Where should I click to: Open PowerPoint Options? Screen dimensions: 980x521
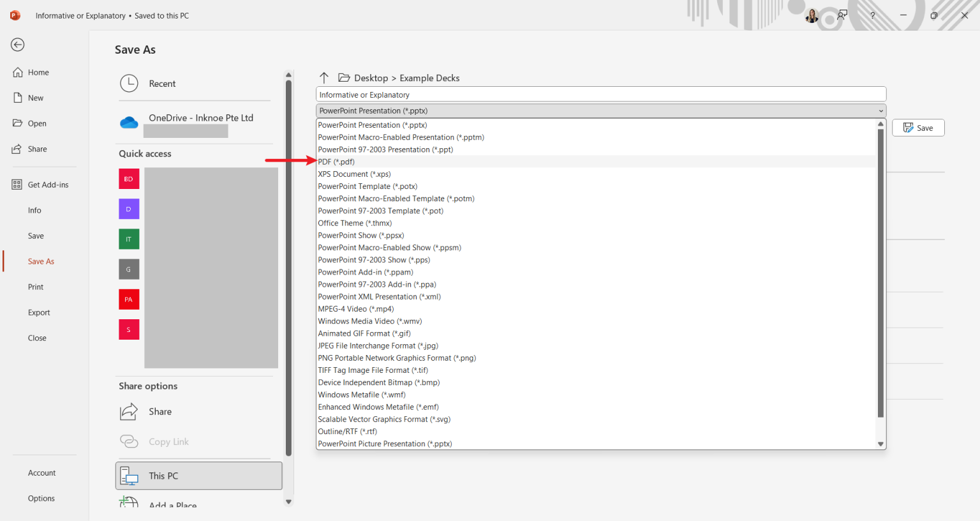pos(41,498)
